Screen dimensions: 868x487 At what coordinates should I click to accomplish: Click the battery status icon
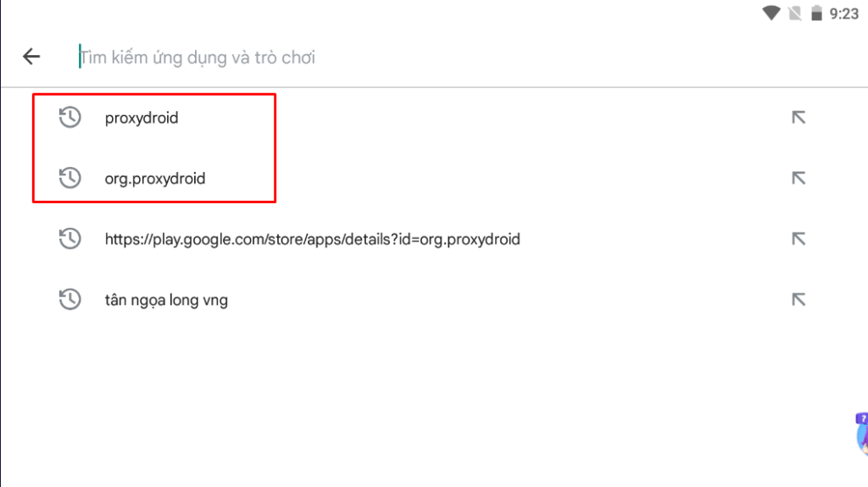816,14
